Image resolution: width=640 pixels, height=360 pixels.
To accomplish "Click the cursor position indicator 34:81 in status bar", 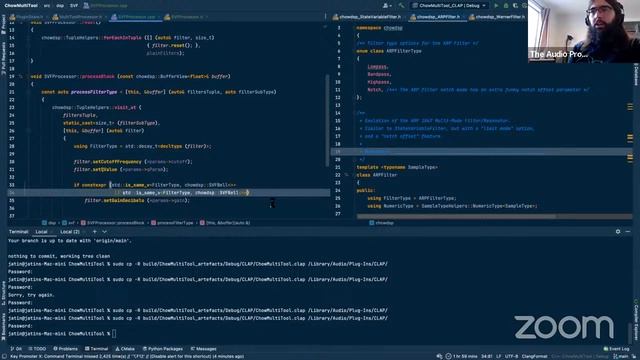I will [487, 356].
